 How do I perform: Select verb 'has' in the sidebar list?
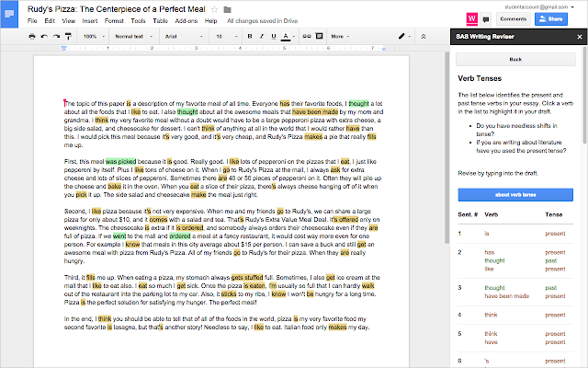tap(490, 252)
